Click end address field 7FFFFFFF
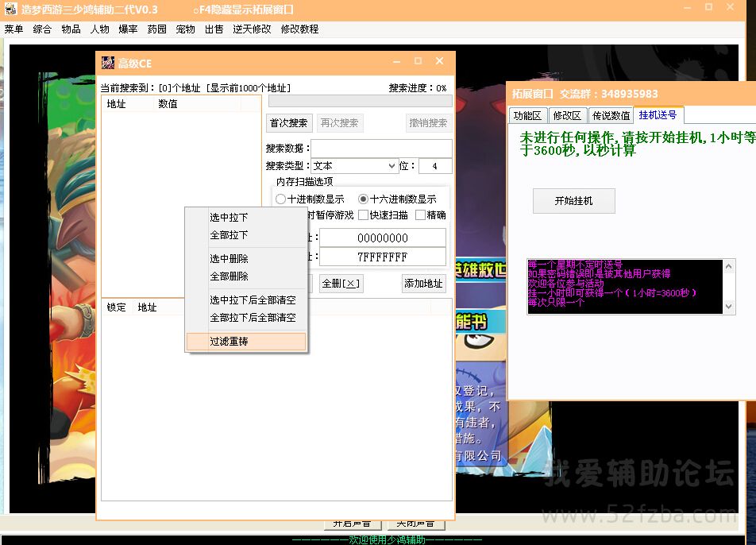756x545 pixels. tap(382, 257)
